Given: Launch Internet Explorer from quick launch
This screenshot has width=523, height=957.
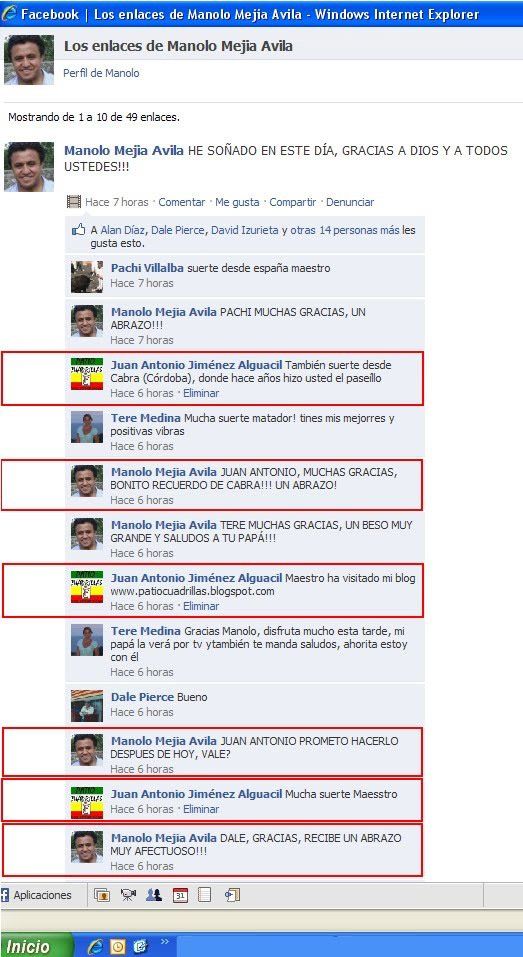Looking at the screenshot, I should click(x=95, y=945).
